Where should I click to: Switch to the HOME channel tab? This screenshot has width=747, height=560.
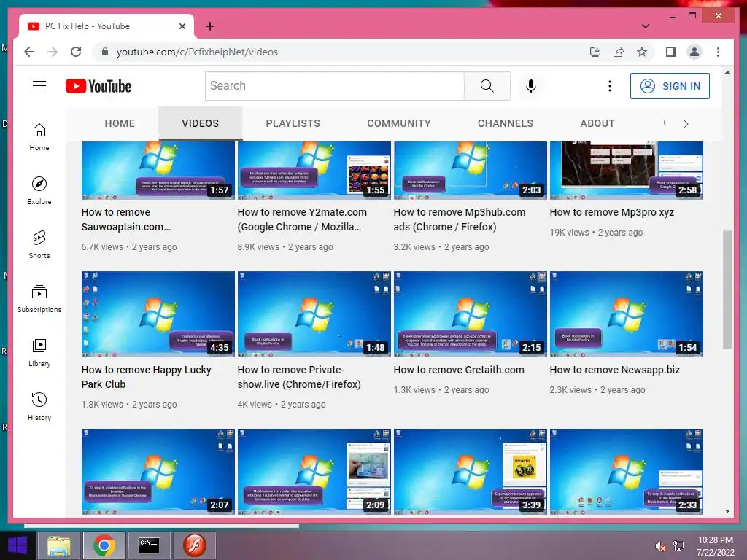coord(120,123)
